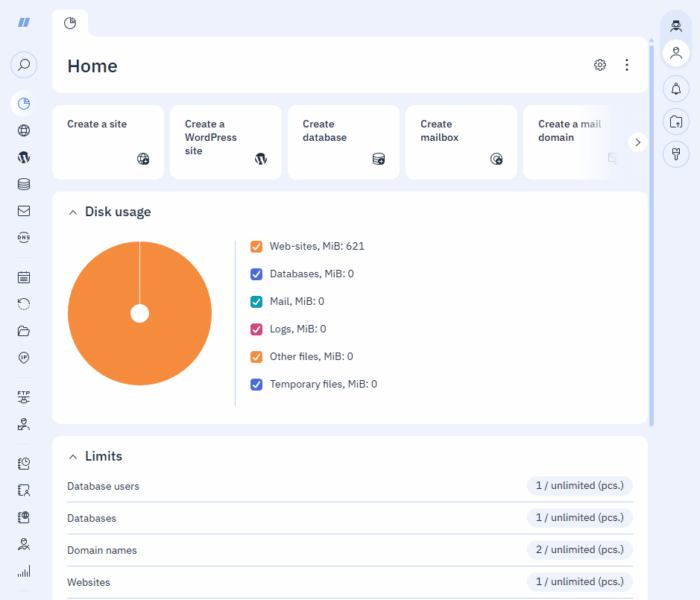The image size is (700, 600).
Task: Toggle the Databases checkbox in legend
Action: click(256, 274)
